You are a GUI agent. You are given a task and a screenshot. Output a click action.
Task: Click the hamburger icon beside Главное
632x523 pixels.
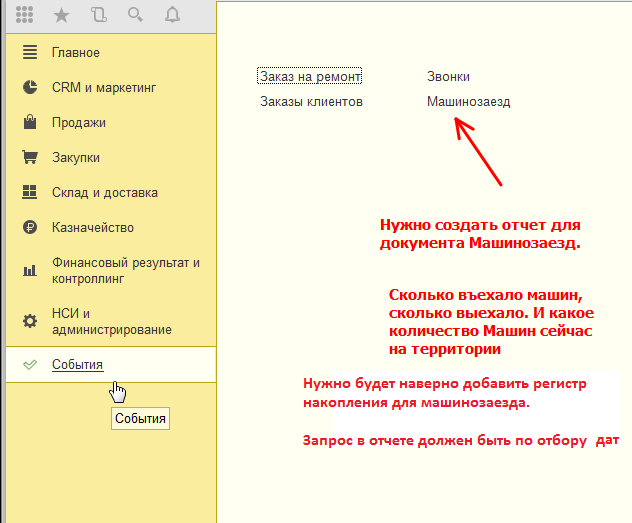(30, 52)
